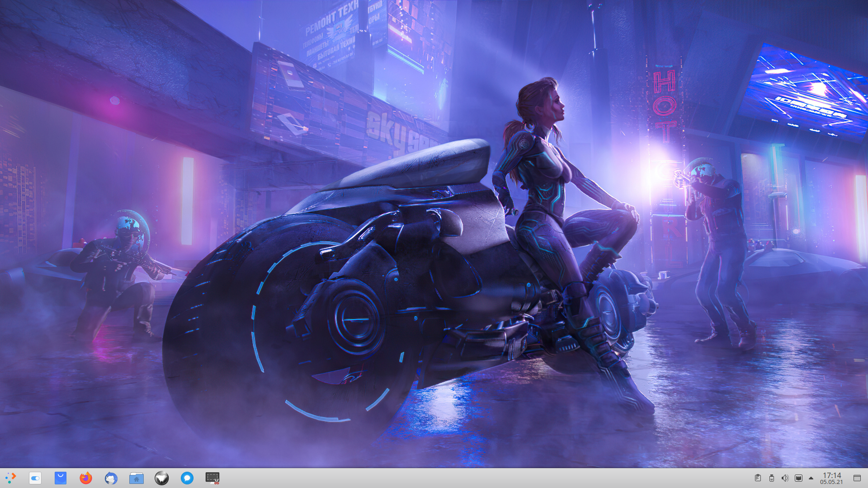Toggle the Show Desktop button
Screen dimensions: 868x488
857,478
